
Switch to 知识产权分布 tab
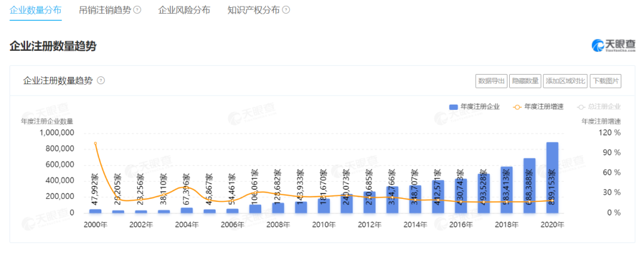click(253, 10)
